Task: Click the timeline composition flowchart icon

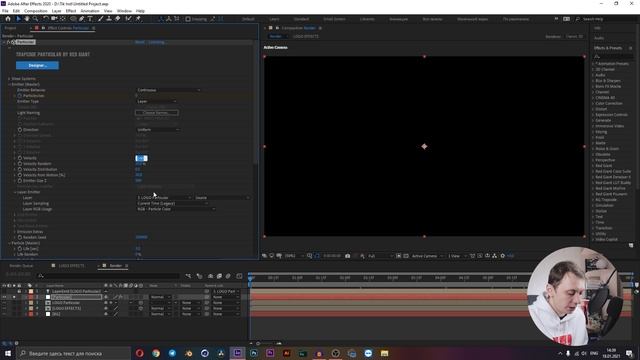Action: click(188, 276)
